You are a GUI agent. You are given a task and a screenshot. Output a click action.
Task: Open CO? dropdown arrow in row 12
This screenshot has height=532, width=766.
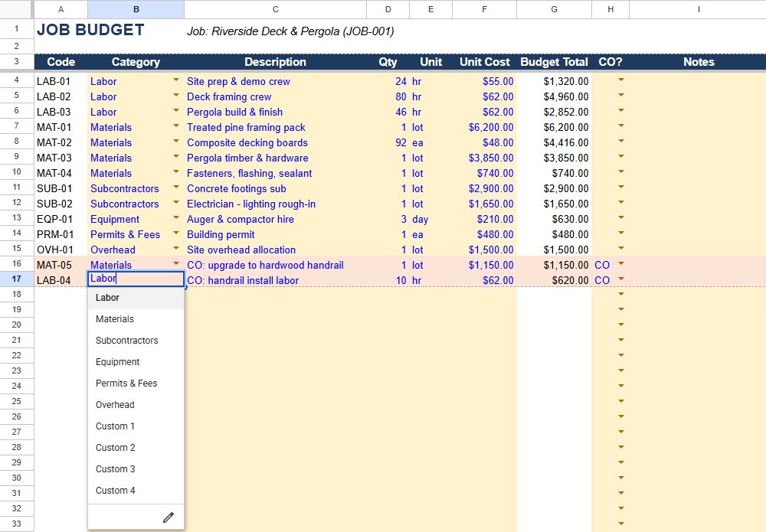[x=621, y=202]
